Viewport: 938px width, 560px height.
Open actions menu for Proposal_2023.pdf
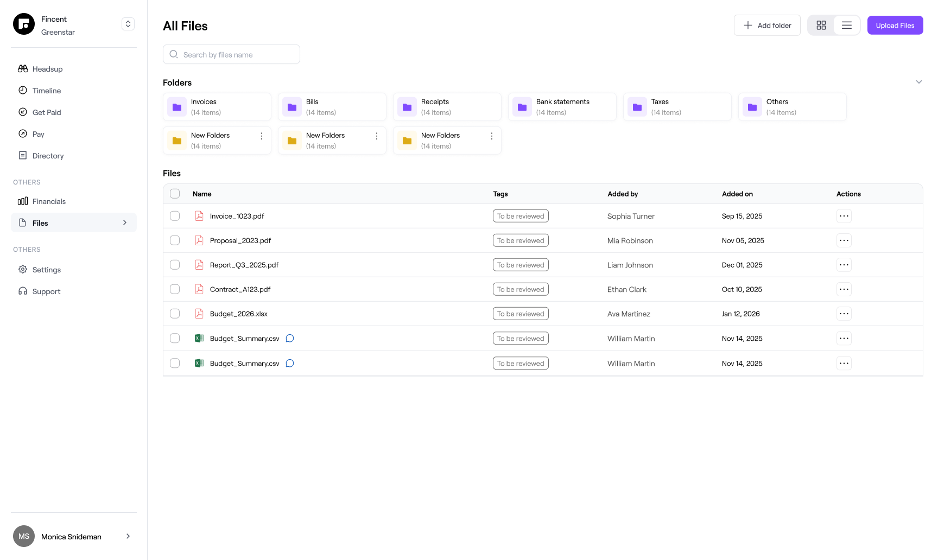tap(844, 240)
